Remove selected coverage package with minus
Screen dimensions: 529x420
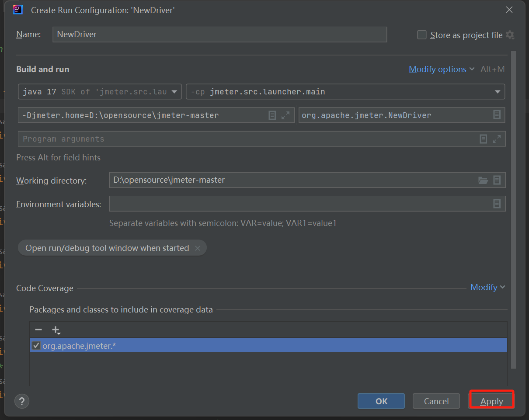pyautogui.click(x=38, y=330)
